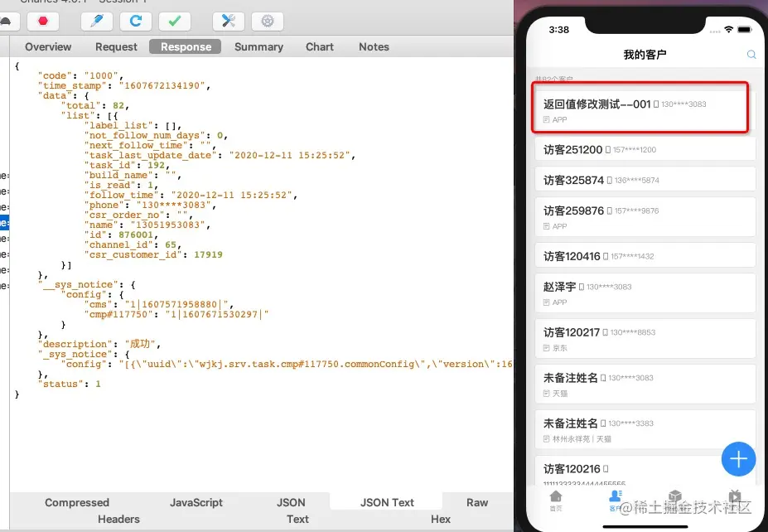Viewport: 768px width, 532px height.
Task: Click the "name": "13051953083" value
Action: (167, 225)
